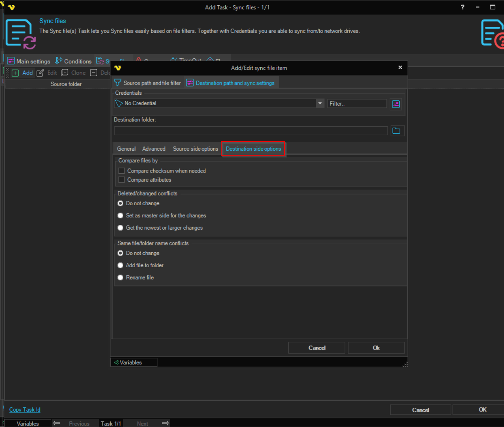The height and width of the screenshot is (427, 504).
Task: Enable Compare checksum when needed
Action: coord(122,171)
